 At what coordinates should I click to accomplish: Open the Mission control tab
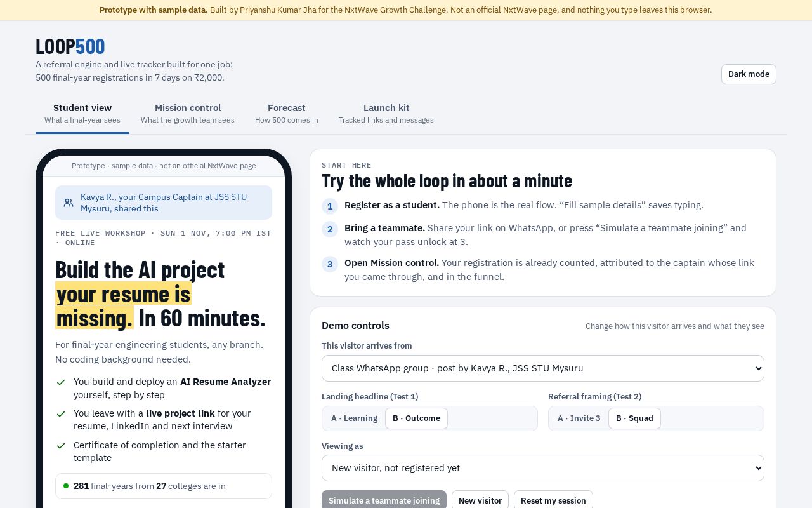(x=188, y=114)
